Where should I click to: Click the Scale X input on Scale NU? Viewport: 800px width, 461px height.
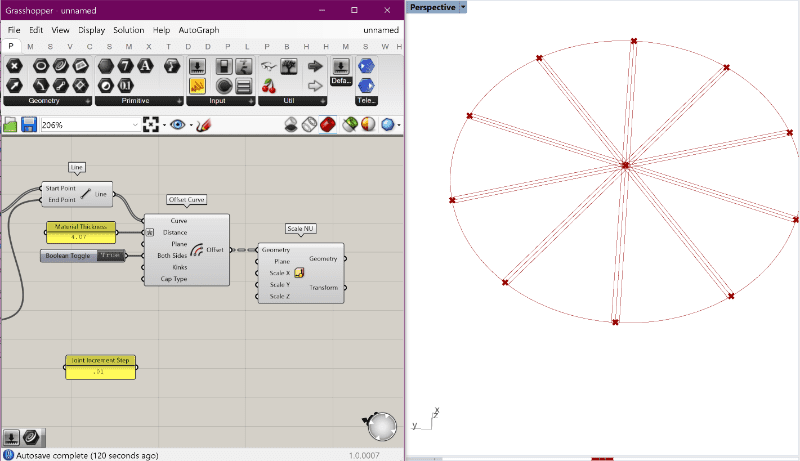point(279,273)
